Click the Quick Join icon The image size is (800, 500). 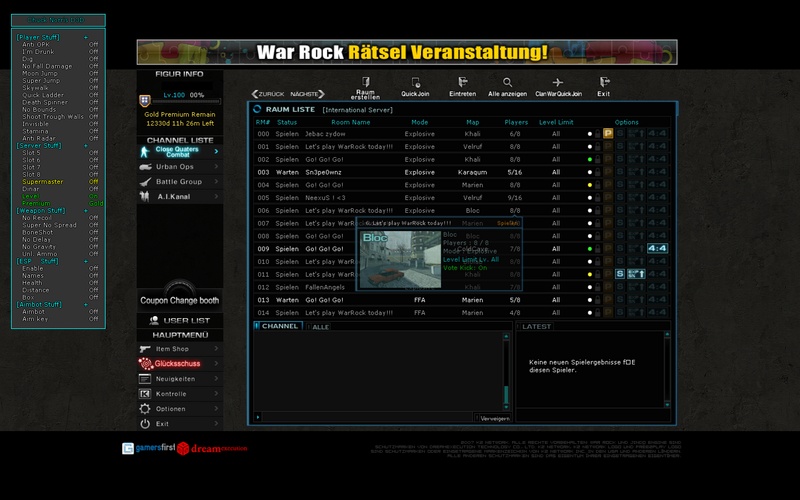point(415,82)
